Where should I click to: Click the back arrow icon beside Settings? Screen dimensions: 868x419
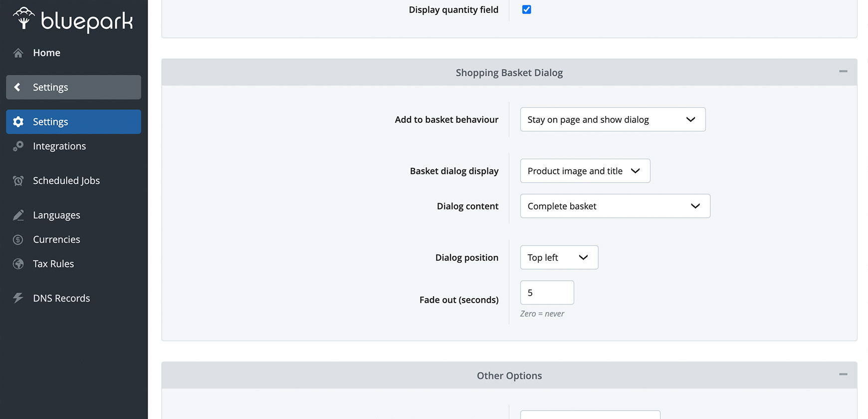[17, 87]
